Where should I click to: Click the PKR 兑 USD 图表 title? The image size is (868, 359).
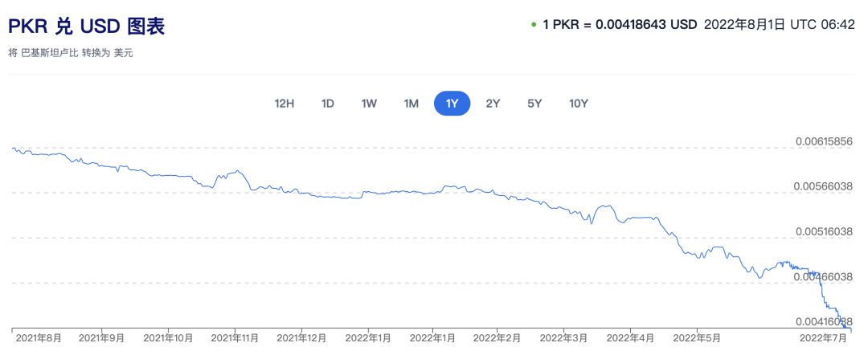pos(87,27)
